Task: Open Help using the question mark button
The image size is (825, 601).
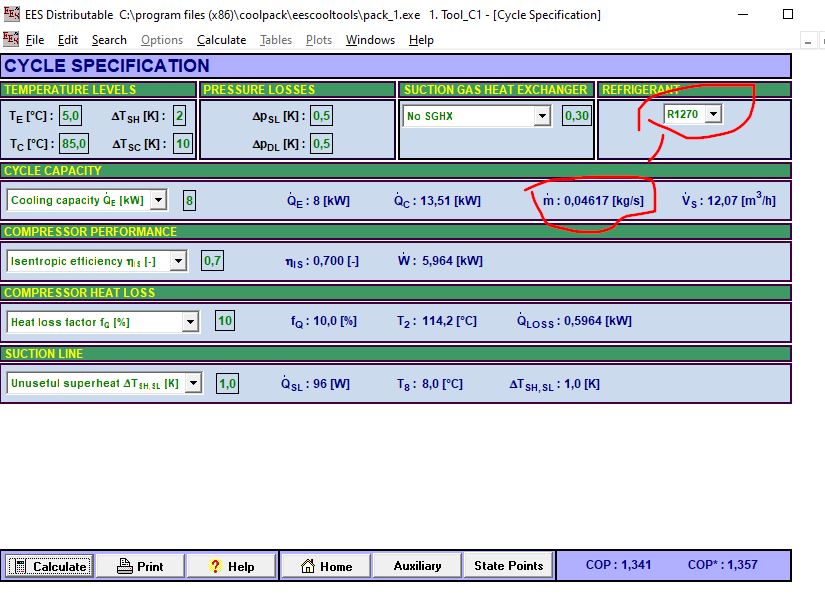Action: tap(231, 566)
